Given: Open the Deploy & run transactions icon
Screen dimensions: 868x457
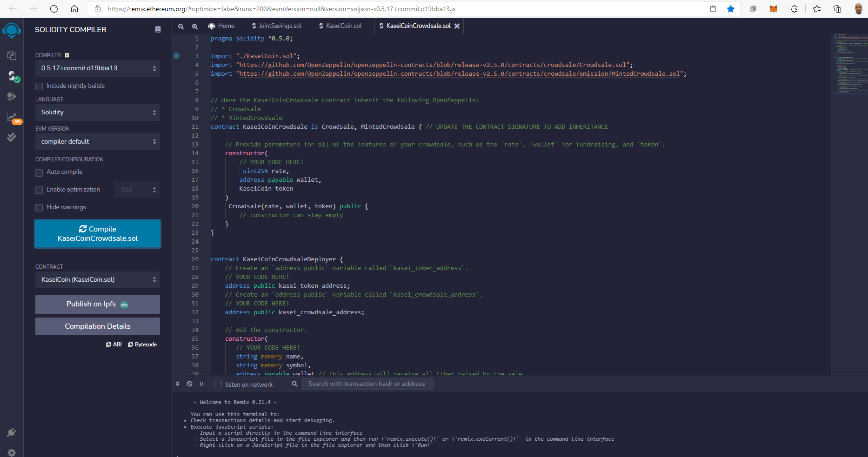Looking at the screenshot, I should [12, 96].
